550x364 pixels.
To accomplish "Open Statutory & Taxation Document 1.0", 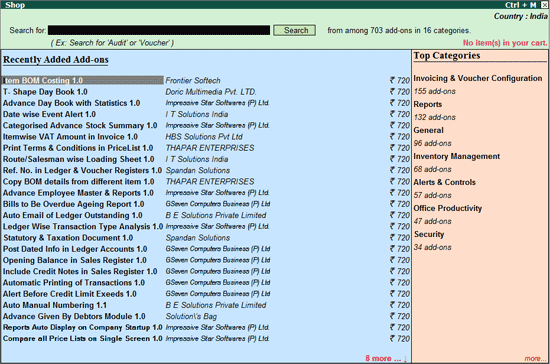I will click(x=68, y=238).
